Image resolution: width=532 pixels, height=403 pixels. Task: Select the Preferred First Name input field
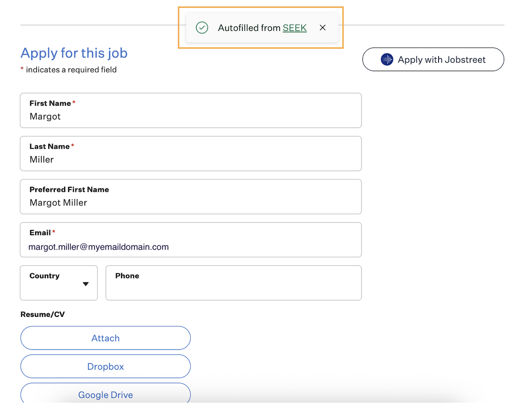[191, 202]
